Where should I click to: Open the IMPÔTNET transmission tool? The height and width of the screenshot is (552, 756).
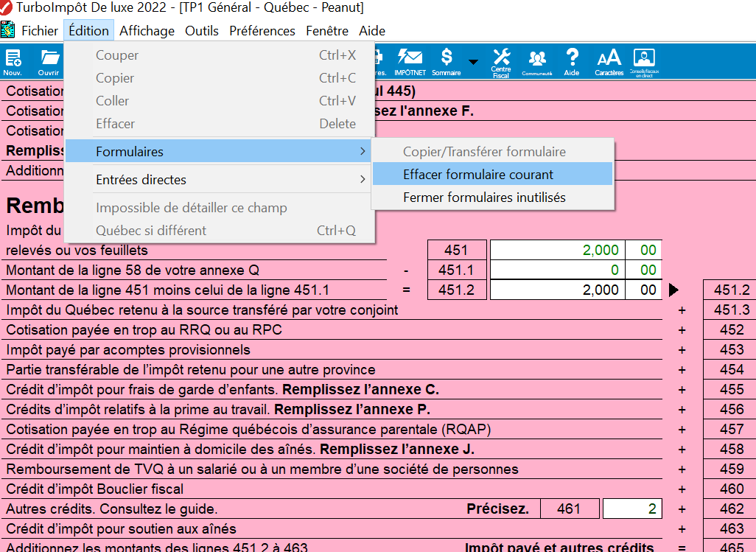(x=409, y=61)
